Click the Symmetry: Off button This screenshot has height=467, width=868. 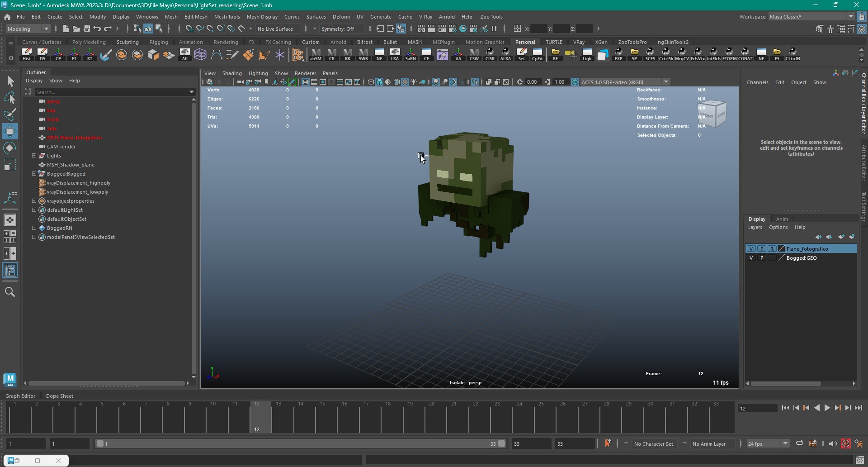[x=341, y=29]
